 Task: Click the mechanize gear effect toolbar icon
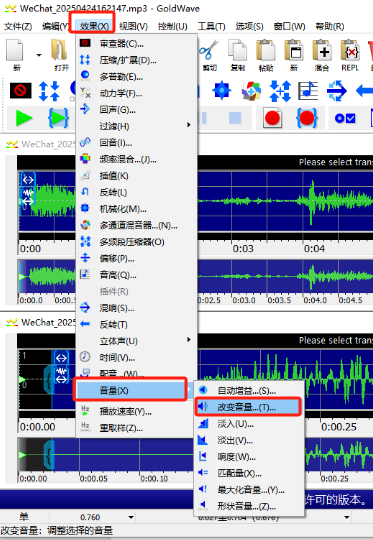click(221, 91)
